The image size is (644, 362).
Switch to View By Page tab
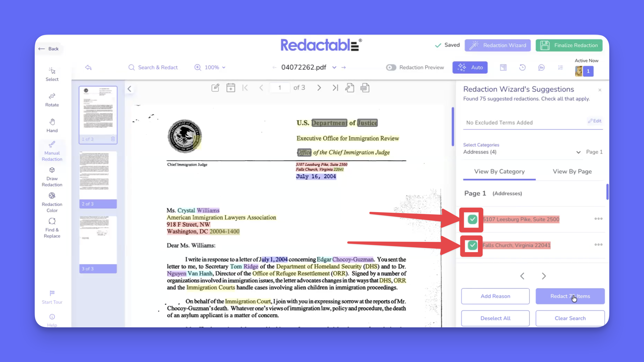[572, 171]
